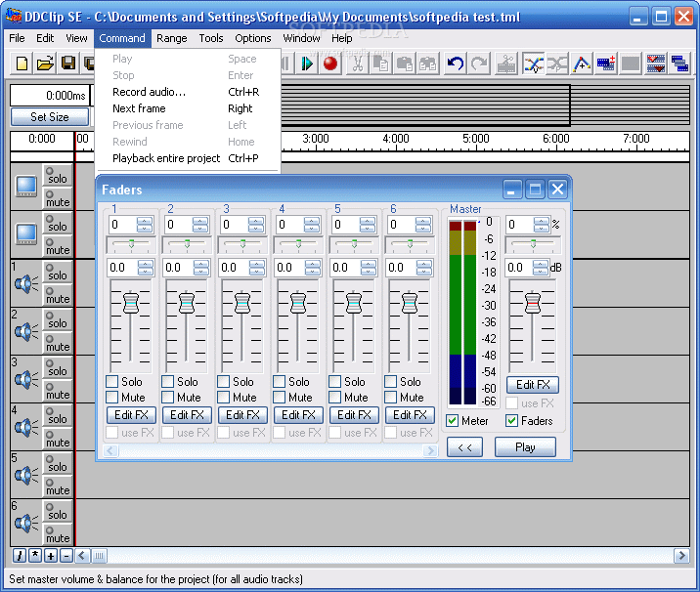Select Playback entire project menu item

pos(188,158)
